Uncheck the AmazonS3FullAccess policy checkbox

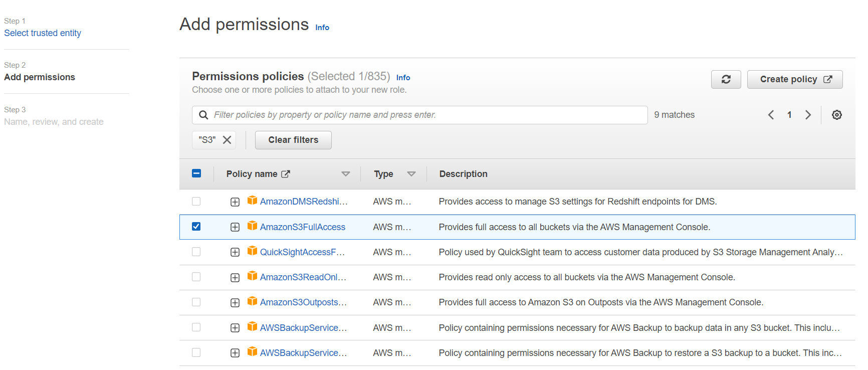pyautogui.click(x=196, y=227)
